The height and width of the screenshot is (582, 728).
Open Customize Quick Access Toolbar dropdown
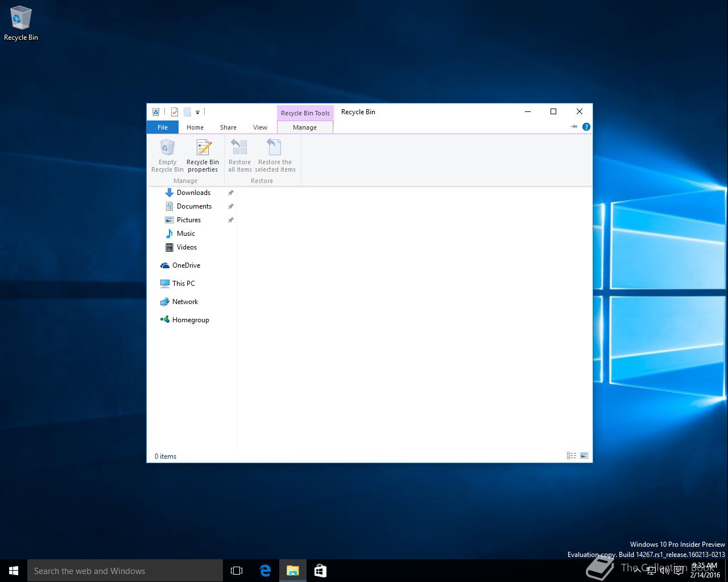pos(197,113)
